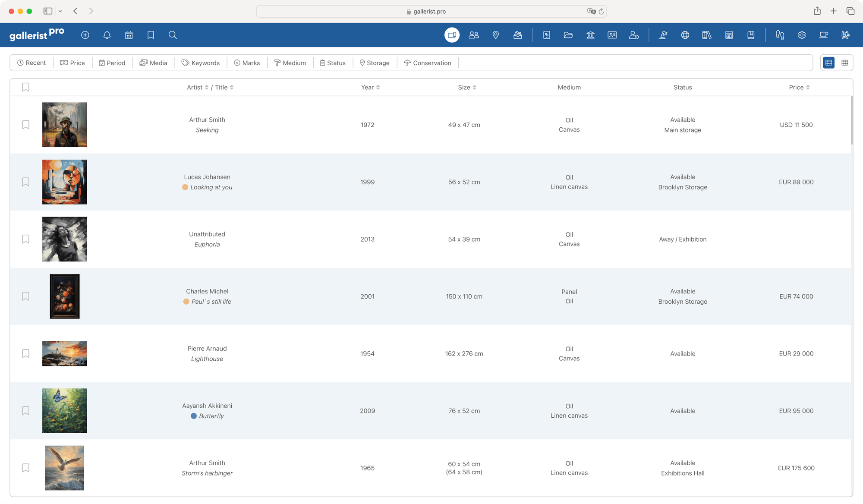Viewport: 863px width, 504px height.
Task: Open the Keywords filter tab
Action: coord(201,63)
